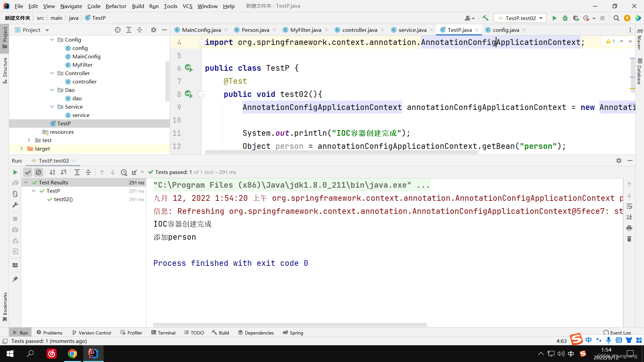
Task: Click the Debug bug icon in toolbar
Action: tap(565, 18)
